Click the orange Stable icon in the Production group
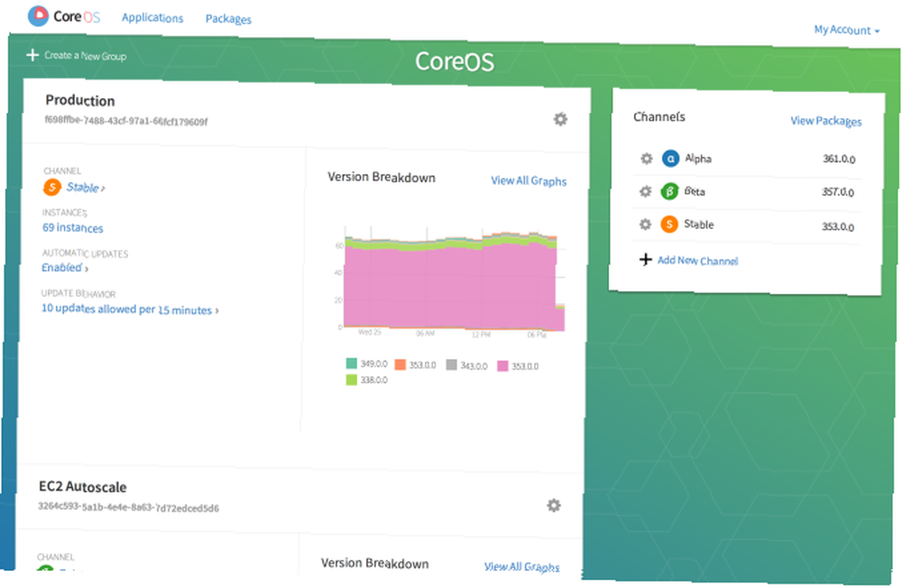 pyautogui.click(x=51, y=187)
